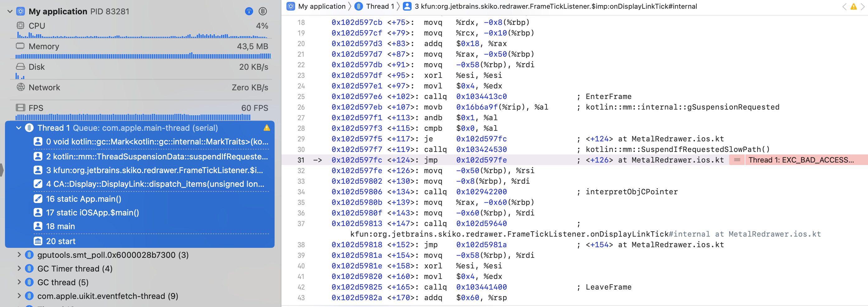Click the user icon of frame 17
868x307 pixels.
point(38,213)
